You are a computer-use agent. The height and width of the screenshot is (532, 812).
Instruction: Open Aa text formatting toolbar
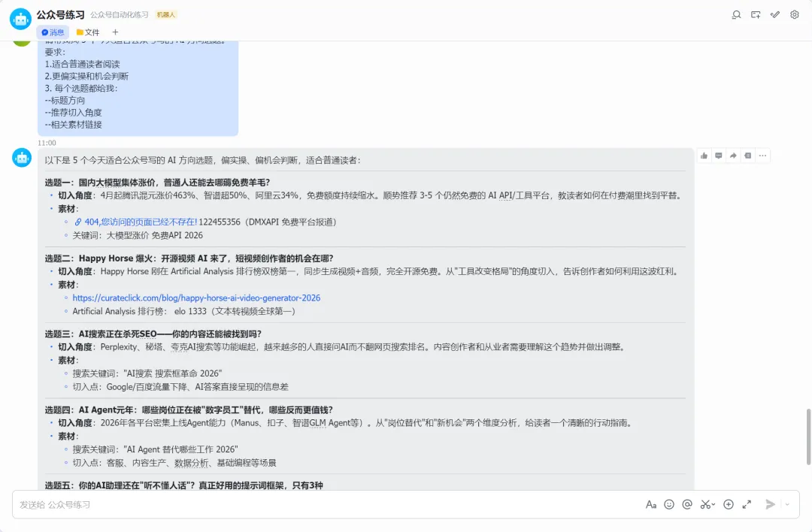click(651, 504)
